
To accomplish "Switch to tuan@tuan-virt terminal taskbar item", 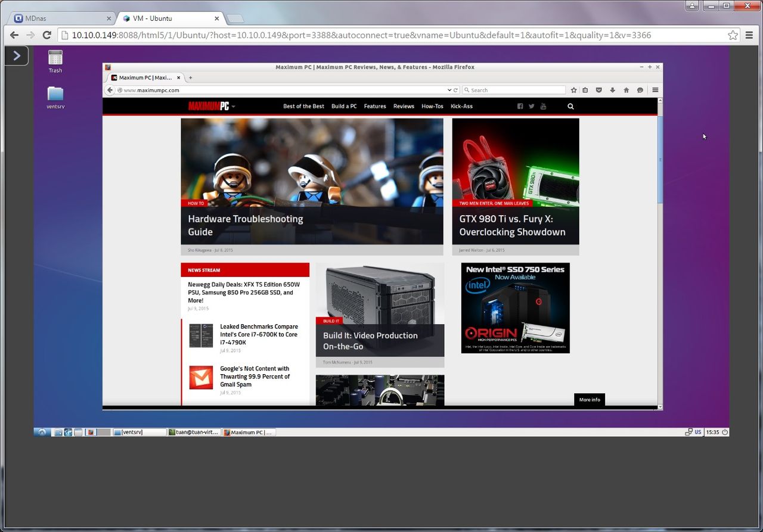I will (194, 433).
